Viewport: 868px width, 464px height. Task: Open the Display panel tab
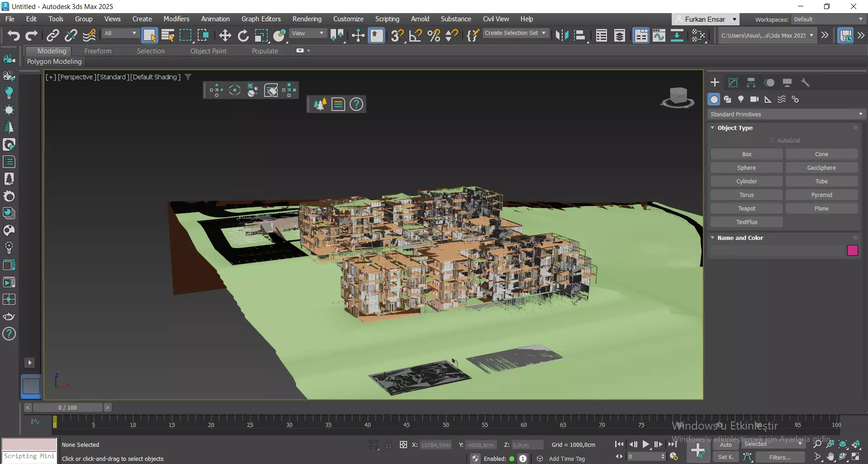tap(787, 82)
